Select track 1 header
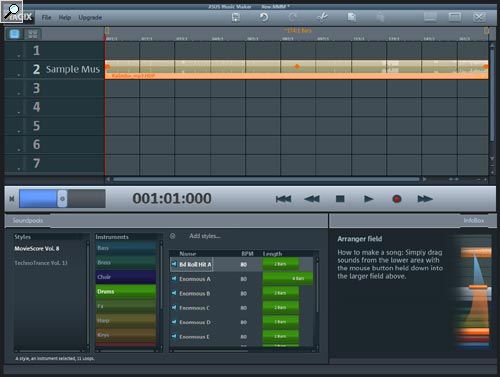The height and width of the screenshot is (377, 500). [54, 51]
